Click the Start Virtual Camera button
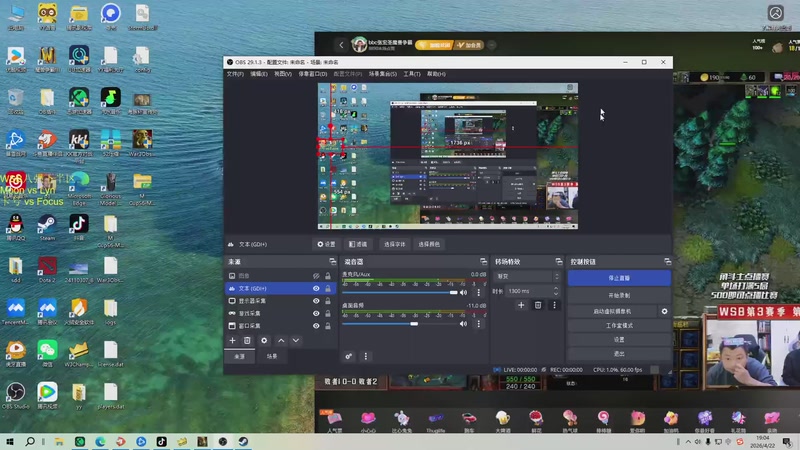The height and width of the screenshot is (450, 800). point(612,311)
